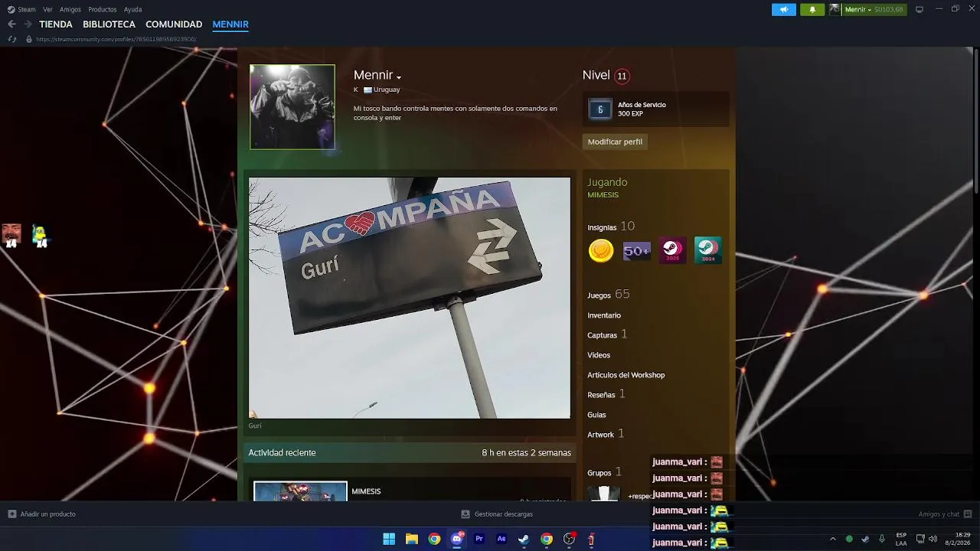
Task: Open the announcements megaphone button
Action: coord(783,9)
